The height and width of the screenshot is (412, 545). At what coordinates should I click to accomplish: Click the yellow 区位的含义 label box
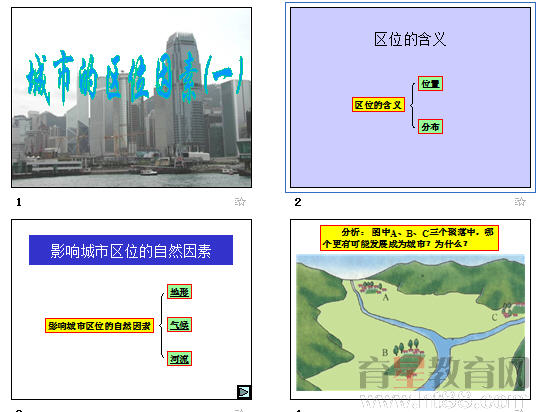[378, 105]
